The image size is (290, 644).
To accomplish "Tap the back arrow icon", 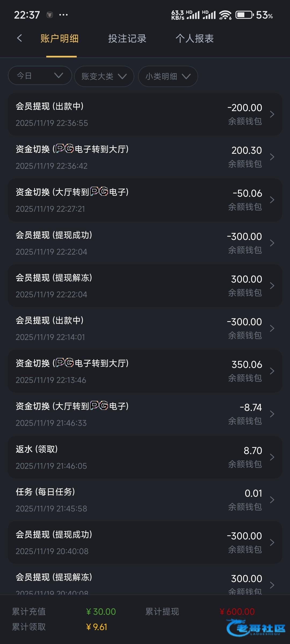I will [x=19, y=38].
